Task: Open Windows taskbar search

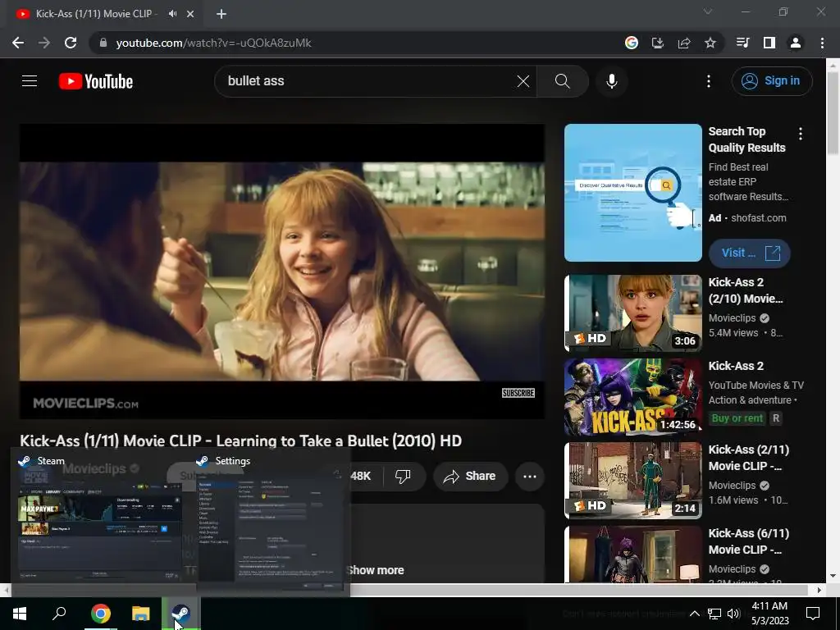Action: click(x=59, y=614)
